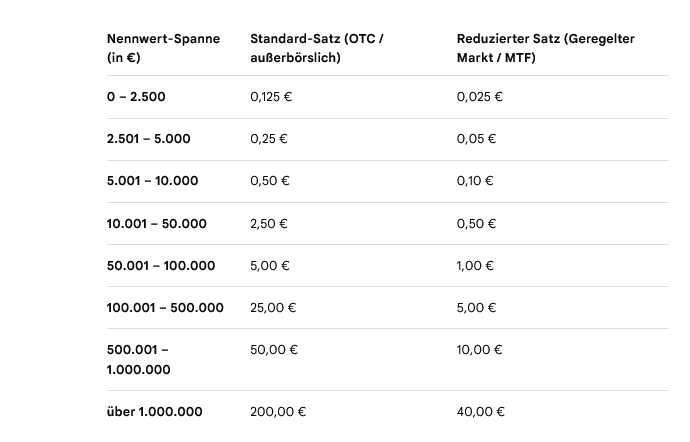
Task: Select the Standard-Satz (OTC / außerbörslich) header
Action: pyautogui.click(x=317, y=48)
